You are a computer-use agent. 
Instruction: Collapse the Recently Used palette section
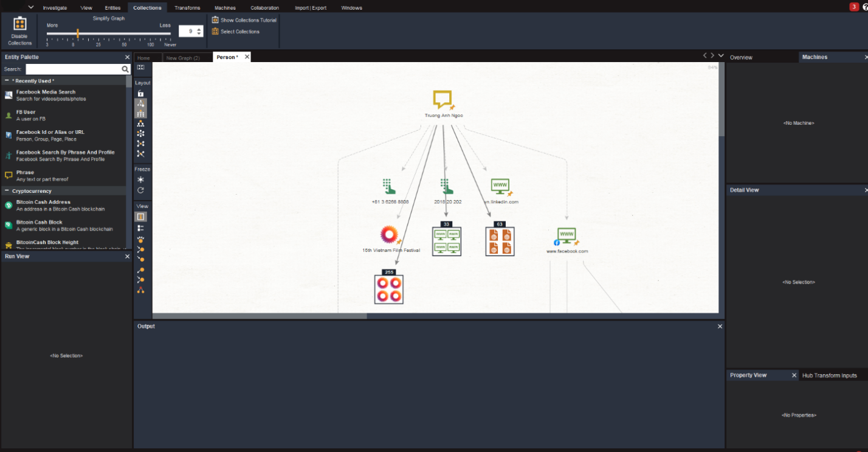tap(7, 81)
